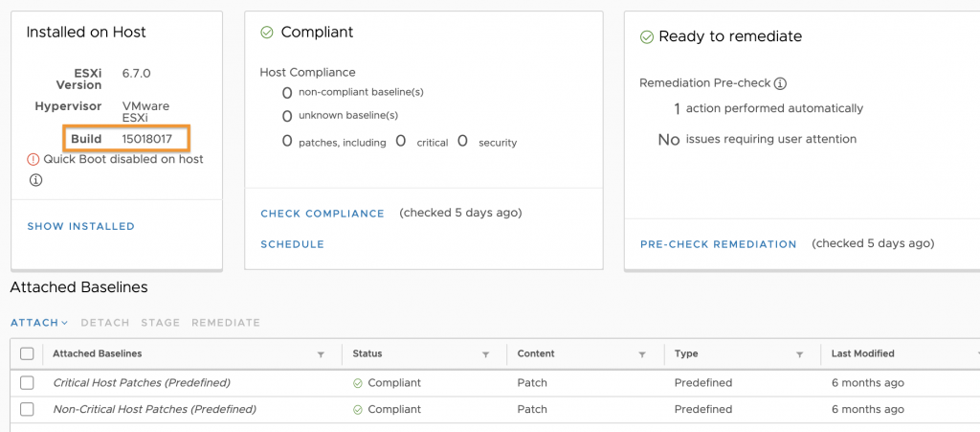This screenshot has height=432, width=980.
Task: Open the Status column filter icon
Action: [x=485, y=354]
